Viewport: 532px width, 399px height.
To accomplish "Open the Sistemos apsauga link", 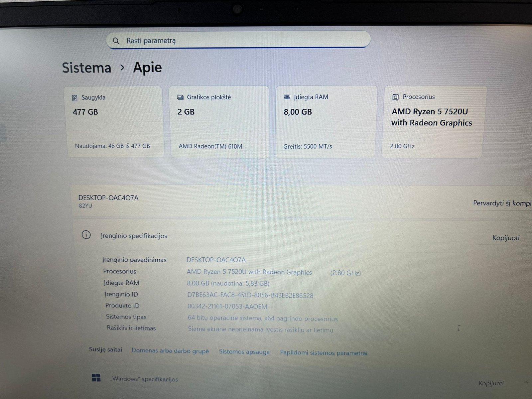I will pos(244,352).
